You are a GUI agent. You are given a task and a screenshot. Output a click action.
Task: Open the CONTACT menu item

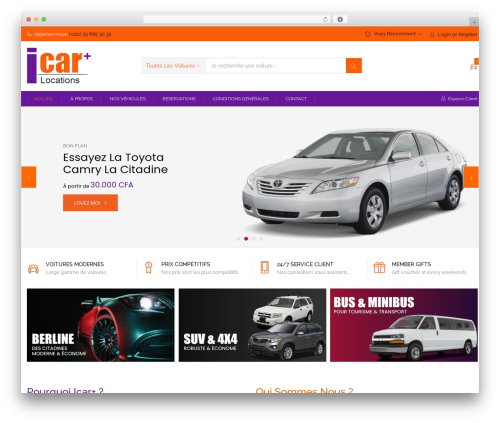point(296,99)
